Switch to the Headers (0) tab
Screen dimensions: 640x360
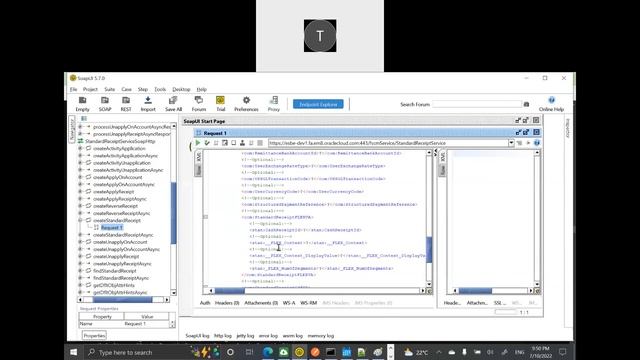coord(227,303)
